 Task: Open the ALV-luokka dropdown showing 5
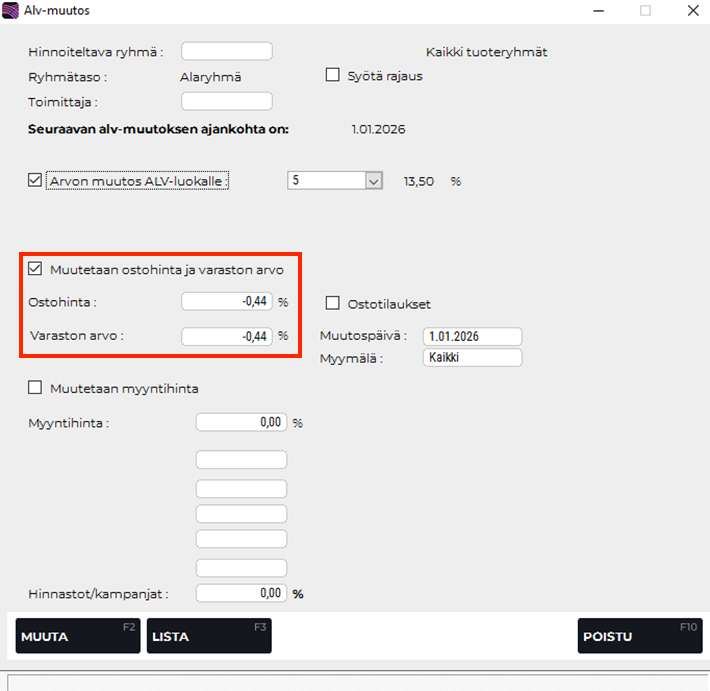(x=374, y=181)
